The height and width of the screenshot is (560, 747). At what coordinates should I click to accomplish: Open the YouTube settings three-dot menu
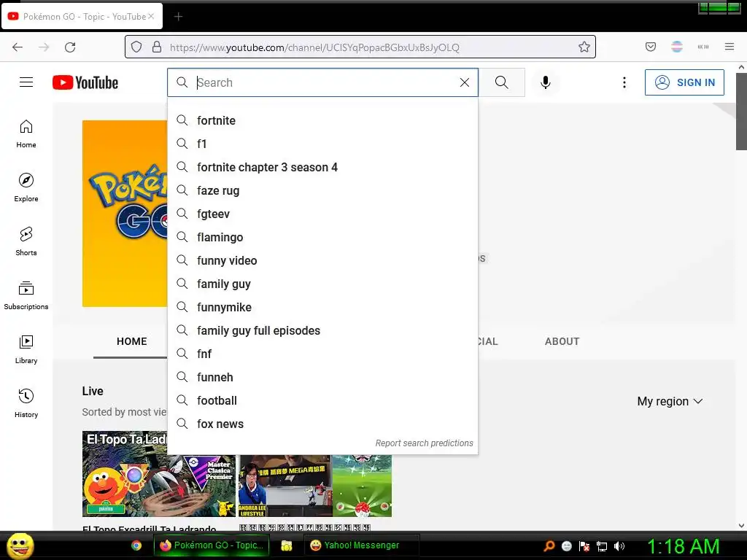click(x=624, y=82)
